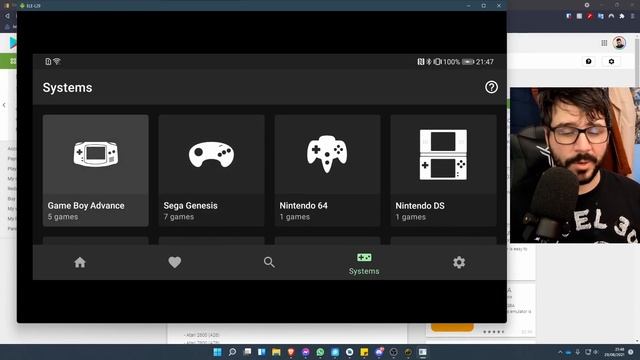Click the '5 games' count text

[x=63, y=217]
